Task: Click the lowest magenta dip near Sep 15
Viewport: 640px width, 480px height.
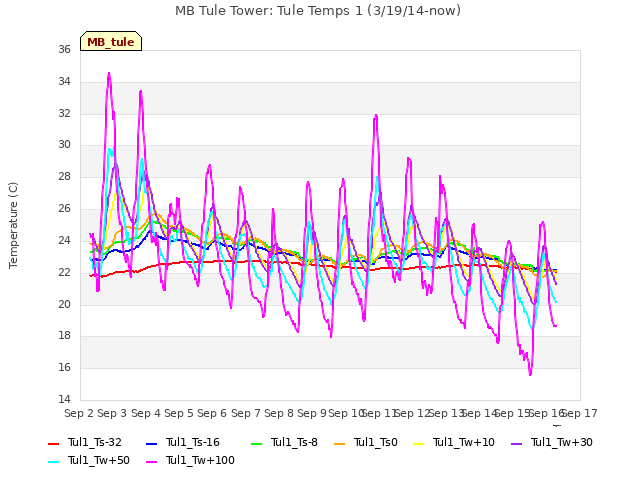Action: [530, 374]
